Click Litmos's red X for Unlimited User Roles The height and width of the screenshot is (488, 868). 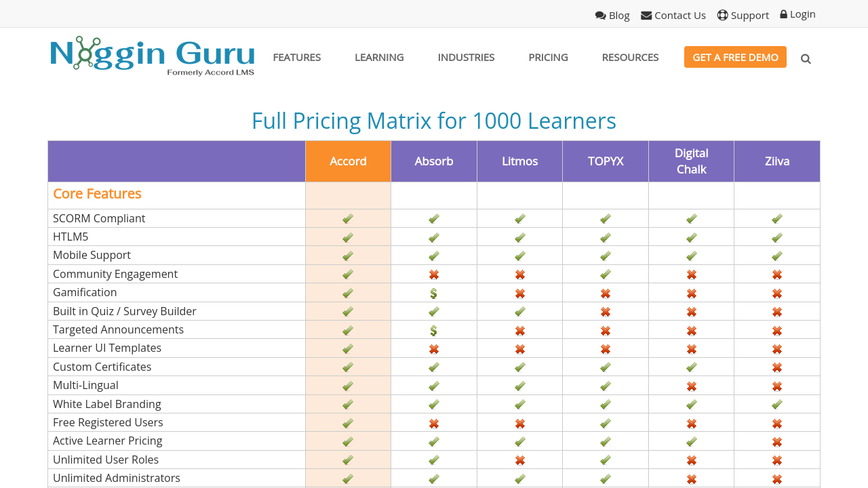click(520, 460)
